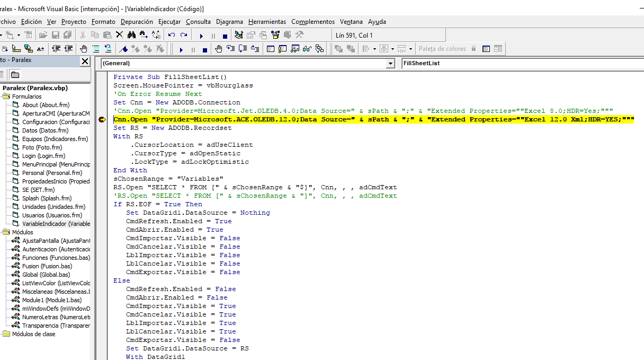Toggle folders view in Project panel
Screen dimensions: 644x360
15,75
